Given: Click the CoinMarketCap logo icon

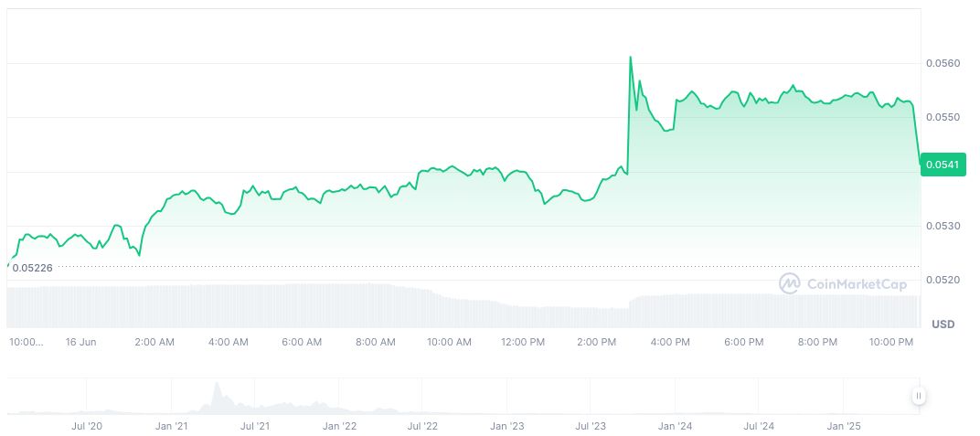Looking at the screenshot, I should [x=789, y=284].
